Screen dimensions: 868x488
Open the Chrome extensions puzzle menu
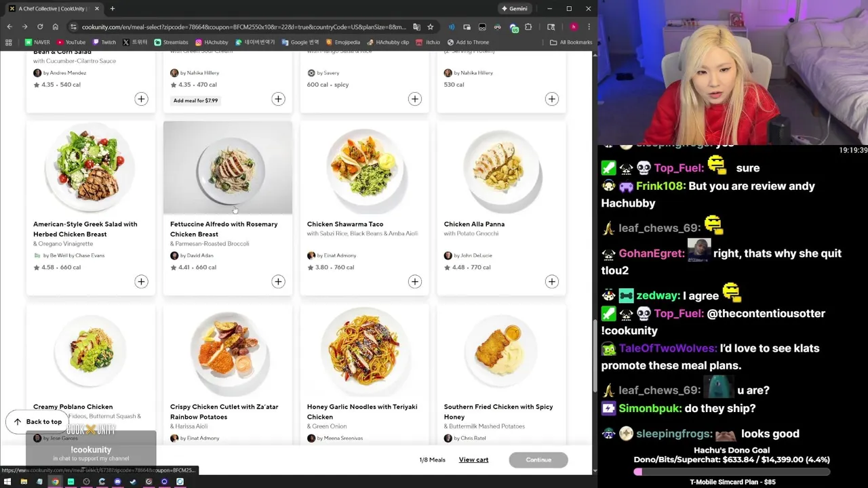click(x=528, y=27)
